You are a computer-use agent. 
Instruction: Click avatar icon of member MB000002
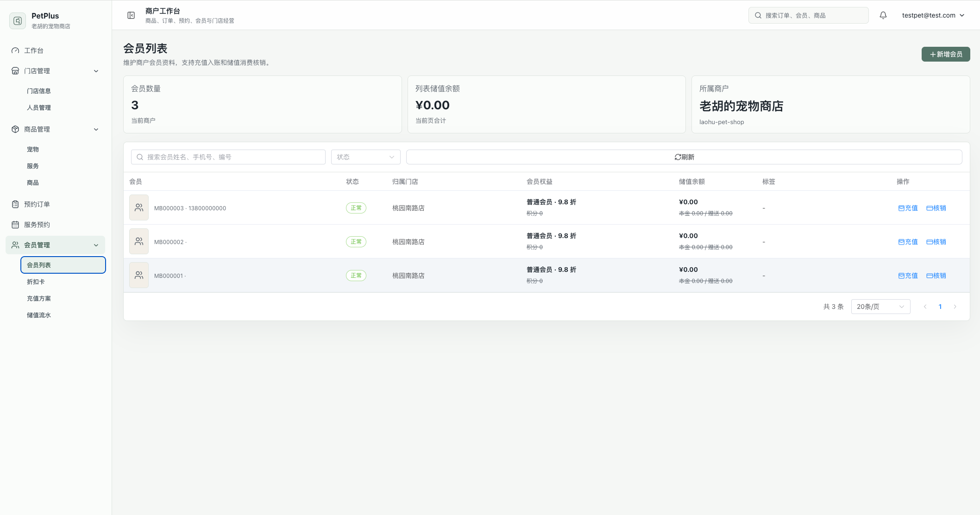[139, 241]
